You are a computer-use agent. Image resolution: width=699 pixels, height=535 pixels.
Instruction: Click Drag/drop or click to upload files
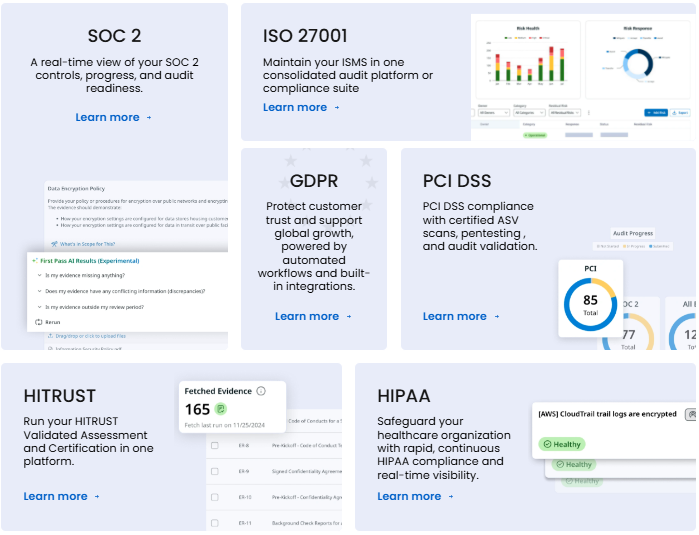click(90, 336)
